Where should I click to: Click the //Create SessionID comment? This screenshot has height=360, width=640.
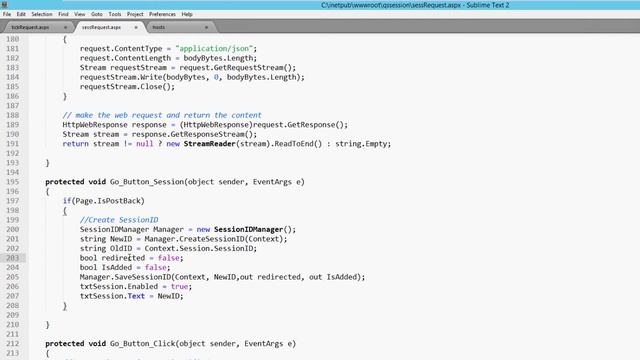[x=119, y=220]
